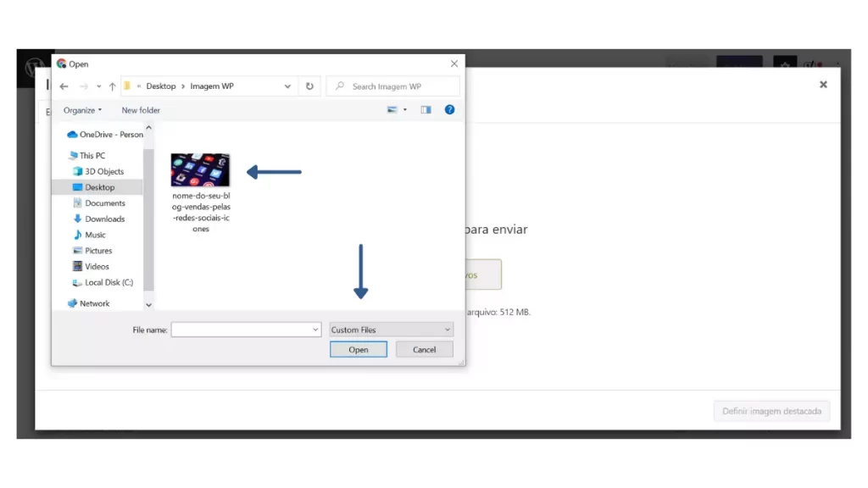The width and height of the screenshot is (868, 488).
Task: Open more view options arrow
Action: (404, 109)
